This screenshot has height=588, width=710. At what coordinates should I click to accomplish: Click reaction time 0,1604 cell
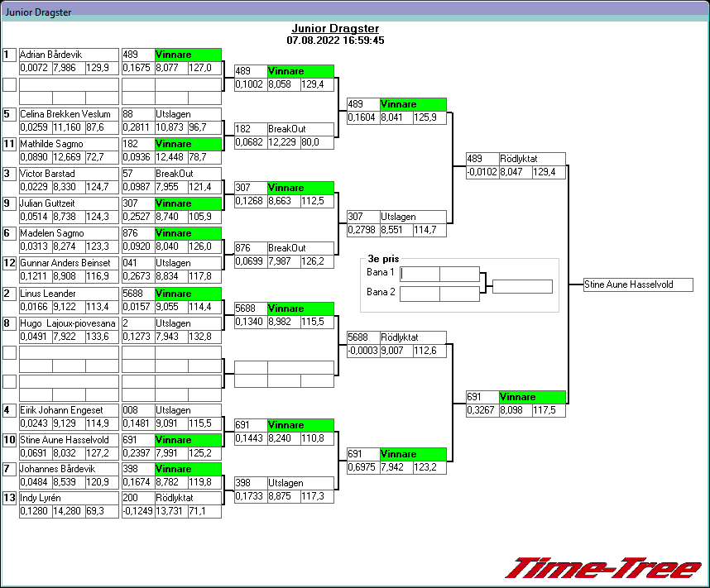point(363,117)
